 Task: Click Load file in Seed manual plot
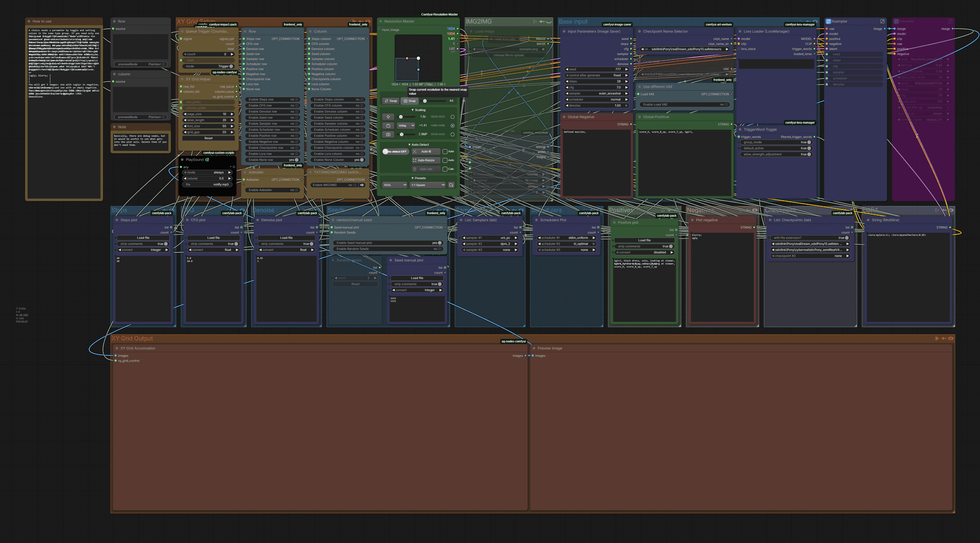tap(417, 278)
